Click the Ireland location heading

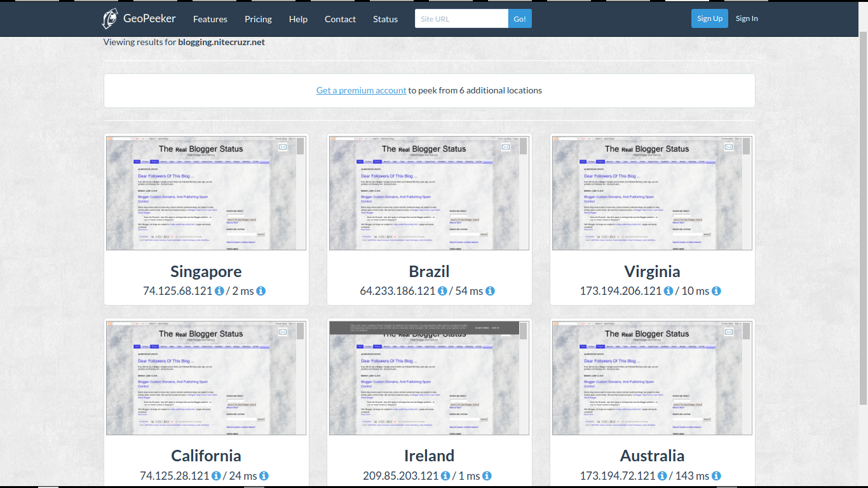[429, 456]
